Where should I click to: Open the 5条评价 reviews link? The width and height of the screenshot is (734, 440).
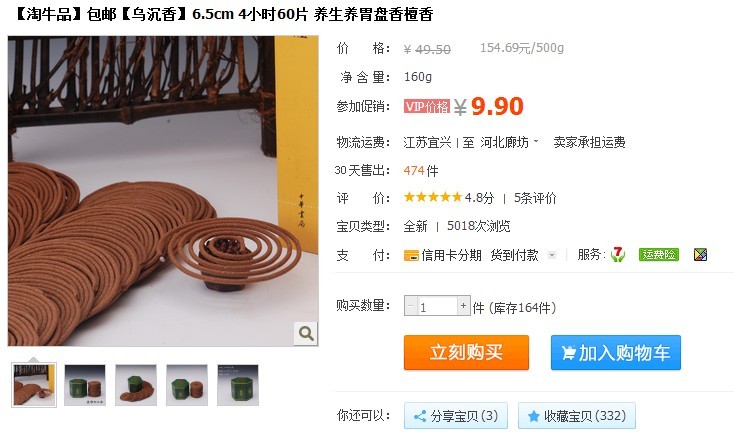(535, 198)
